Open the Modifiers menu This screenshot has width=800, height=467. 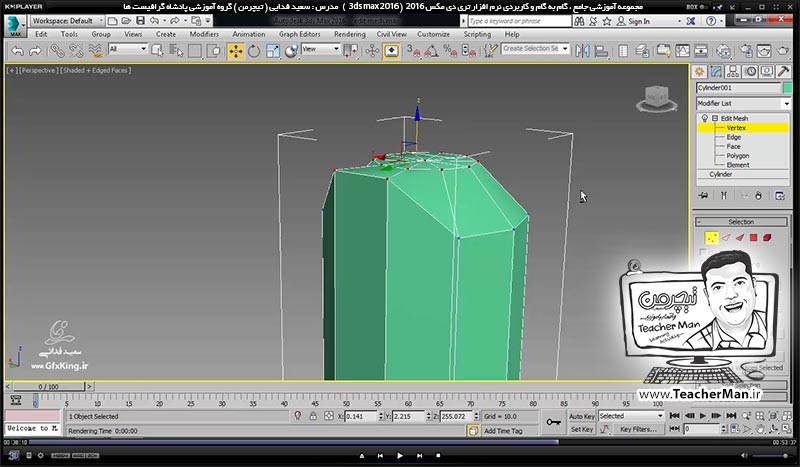(x=204, y=34)
